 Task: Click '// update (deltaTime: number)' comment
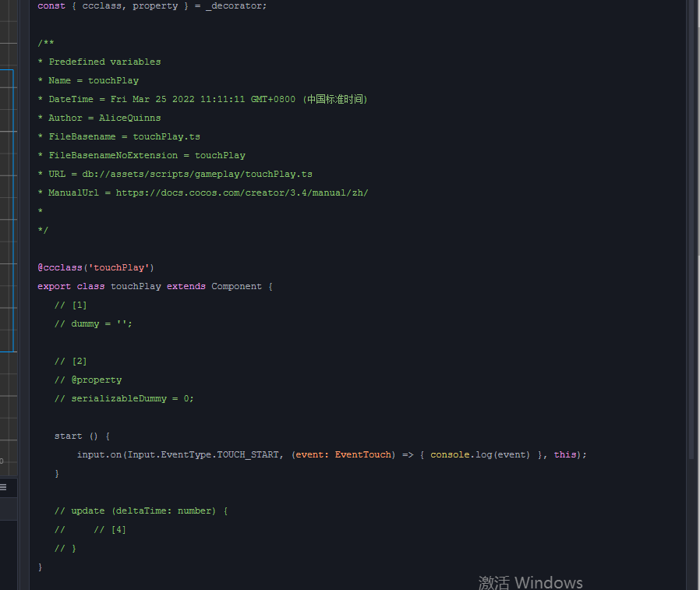[x=141, y=511]
